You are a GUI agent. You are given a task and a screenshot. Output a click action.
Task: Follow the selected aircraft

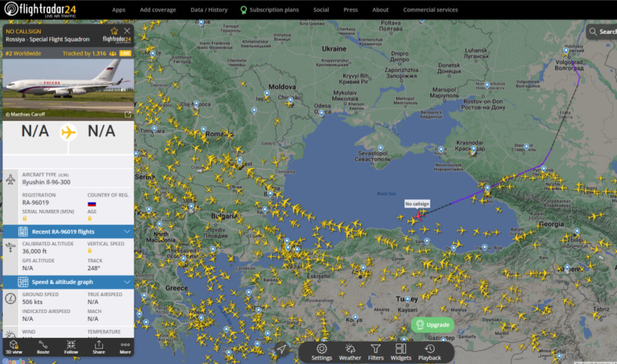click(x=71, y=347)
